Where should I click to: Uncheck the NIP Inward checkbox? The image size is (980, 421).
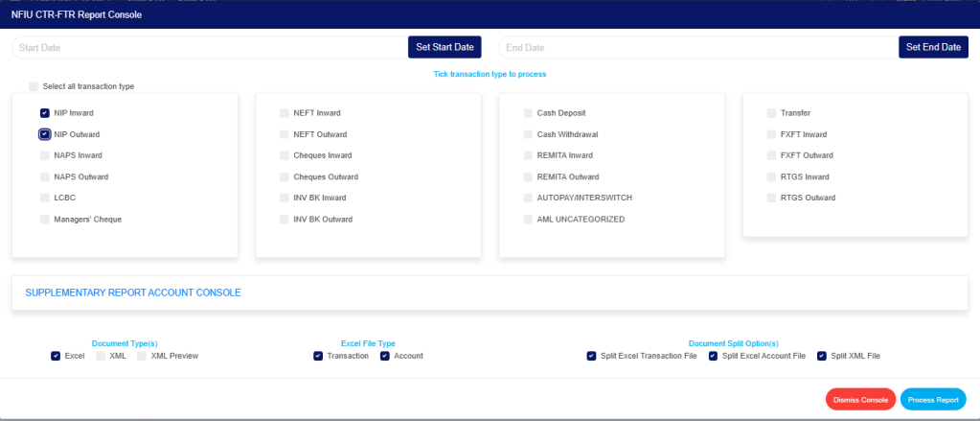(x=45, y=113)
